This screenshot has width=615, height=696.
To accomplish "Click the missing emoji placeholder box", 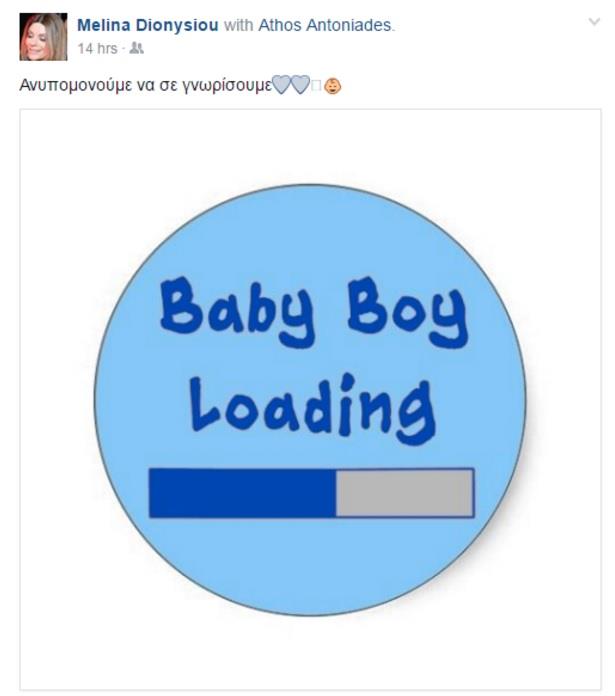I will pos(316,86).
